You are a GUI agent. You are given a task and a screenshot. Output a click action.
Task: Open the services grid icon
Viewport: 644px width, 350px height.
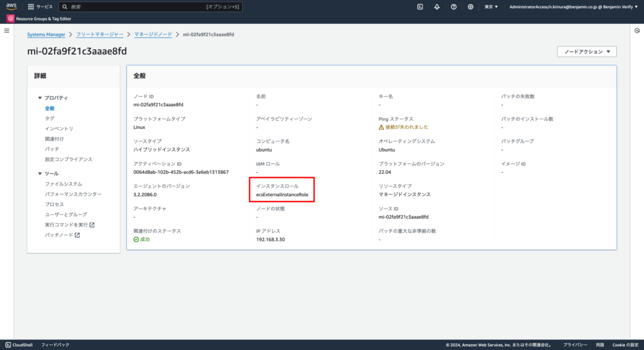[x=31, y=6]
